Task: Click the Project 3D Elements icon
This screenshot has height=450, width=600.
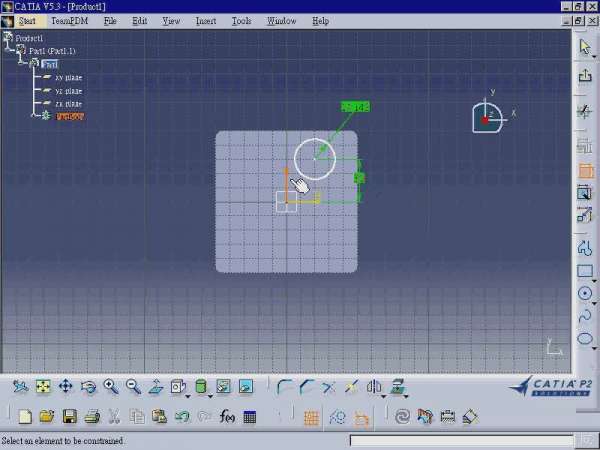Action: (x=397, y=386)
